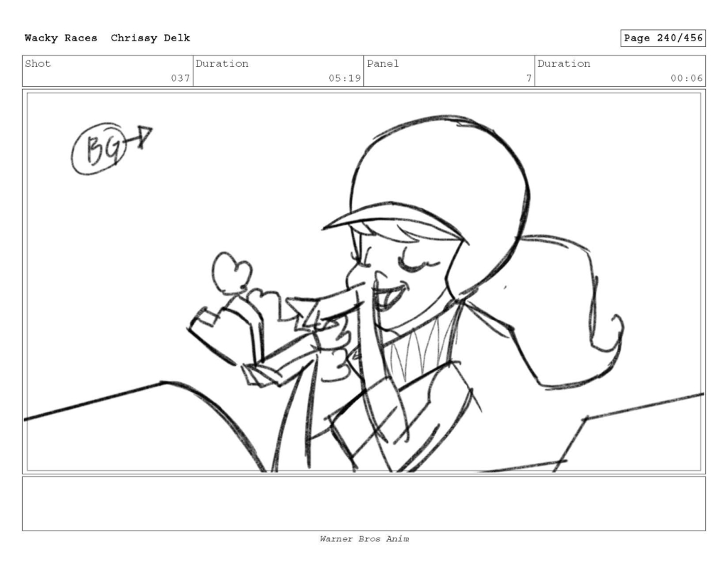Image resolution: width=728 pixels, height=564 pixels.
Task: Select the "Chrissy Delk" artist name
Action: point(151,38)
